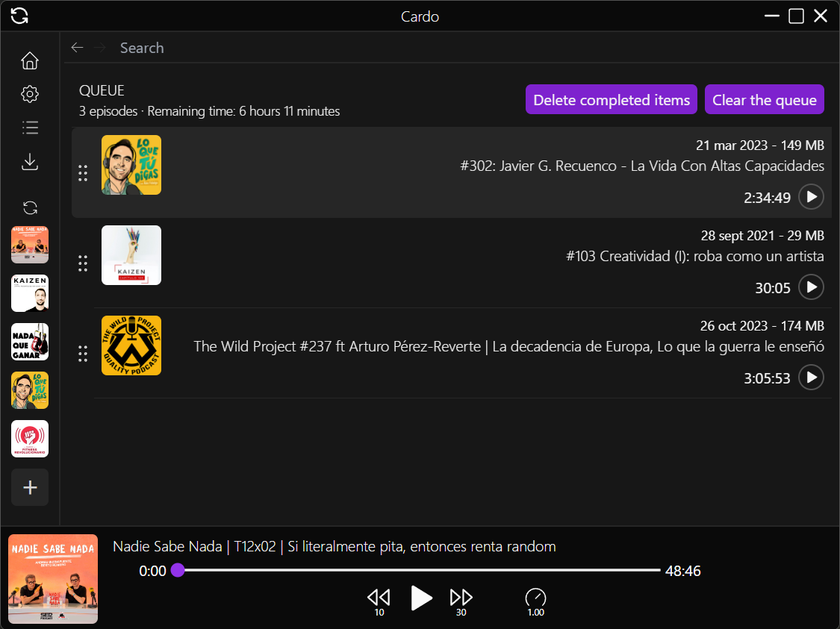Viewport: 840px width, 629px height.
Task: Open Fitness Revolucionario podcast in sidebar
Action: (30, 439)
